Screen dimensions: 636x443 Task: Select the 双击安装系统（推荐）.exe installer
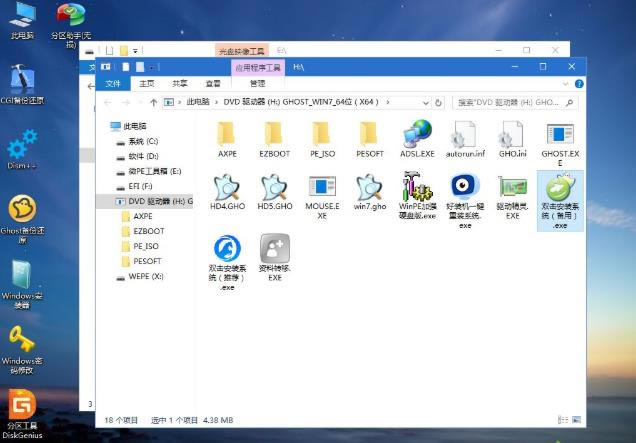(x=226, y=253)
